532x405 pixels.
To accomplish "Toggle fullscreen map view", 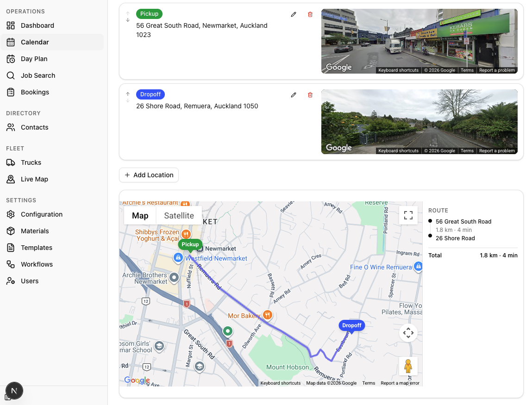I will (x=408, y=215).
